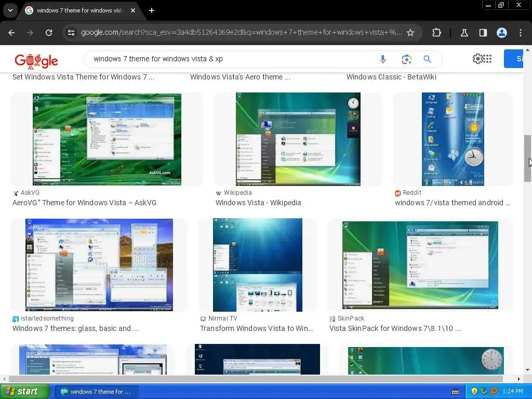Open the Security Center shield tray icon

click(474, 392)
